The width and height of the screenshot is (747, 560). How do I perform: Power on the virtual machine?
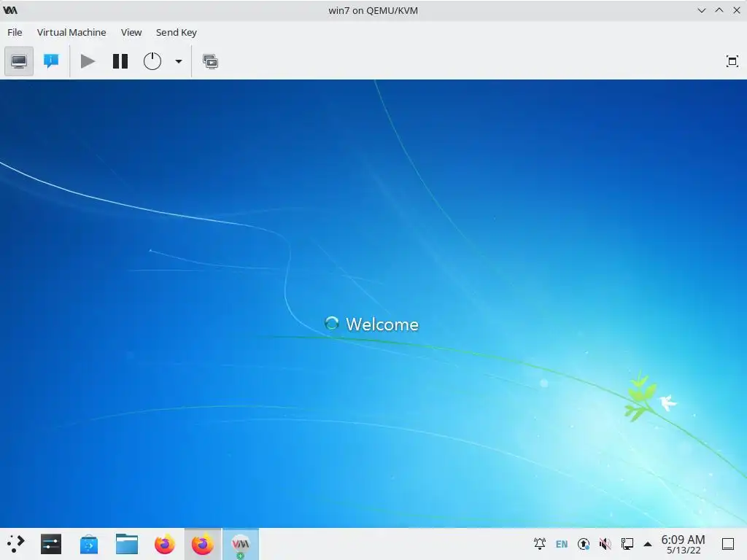tap(88, 61)
